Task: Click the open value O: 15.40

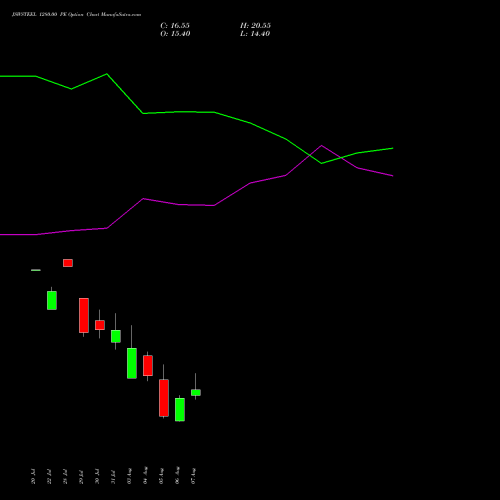Action: pyautogui.click(x=175, y=34)
